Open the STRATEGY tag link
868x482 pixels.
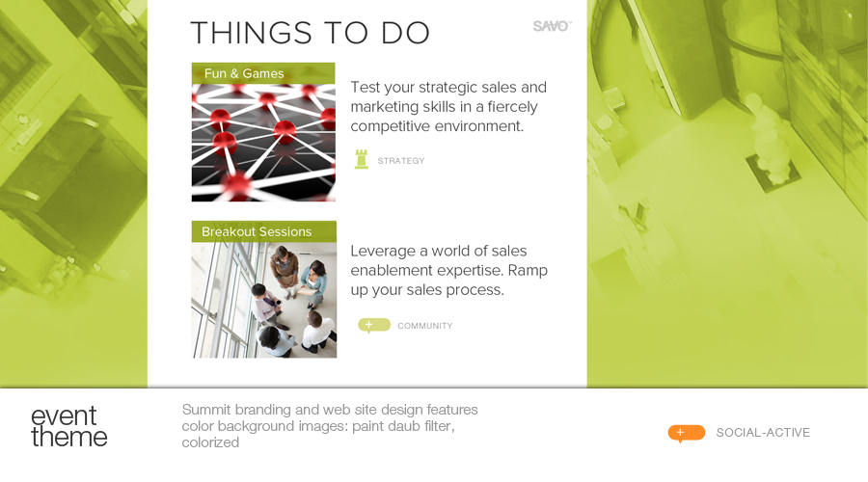tap(401, 161)
